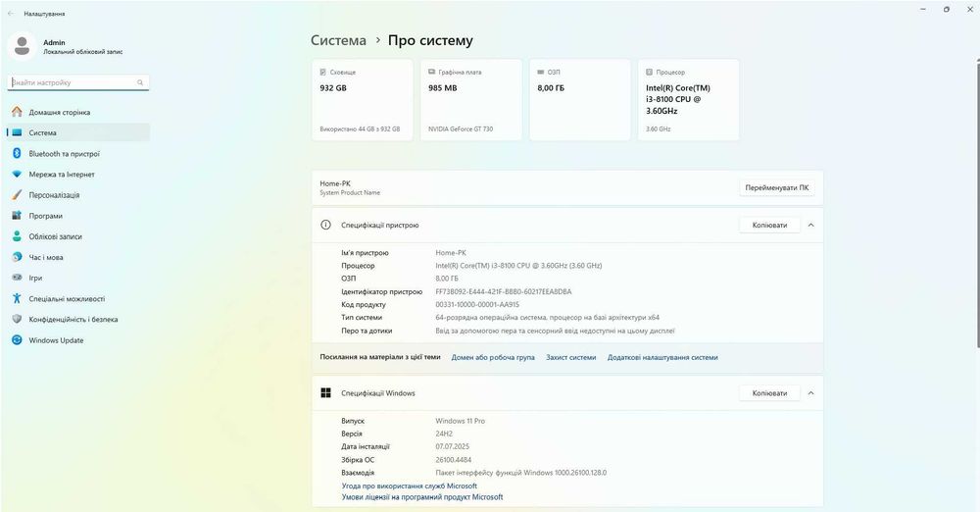This screenshot has height=512, width=980.
Task: Select the Система menu label
Action: point(42,132)
